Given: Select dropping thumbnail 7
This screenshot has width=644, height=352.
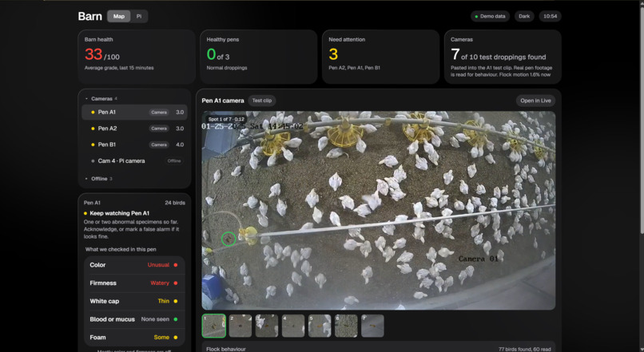Looking at the screenshot, I should coord(372,326).
